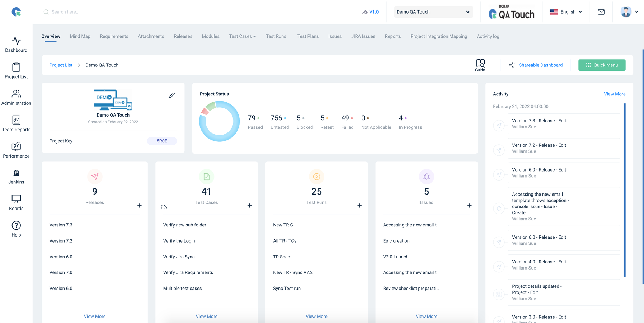
Task: Open the Help sidebar icon
Action: pyautogui.click(x=16, y=229)
